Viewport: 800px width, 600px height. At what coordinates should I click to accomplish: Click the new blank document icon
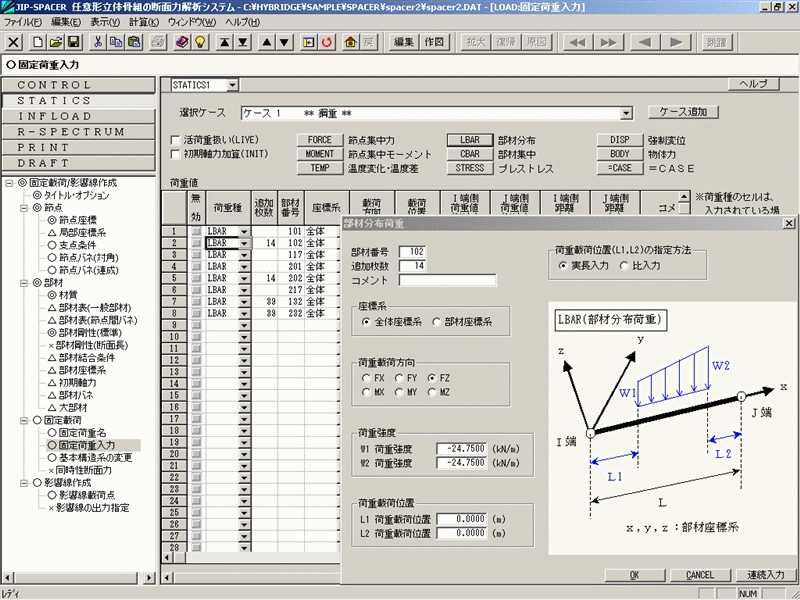[x=38, y=42]
